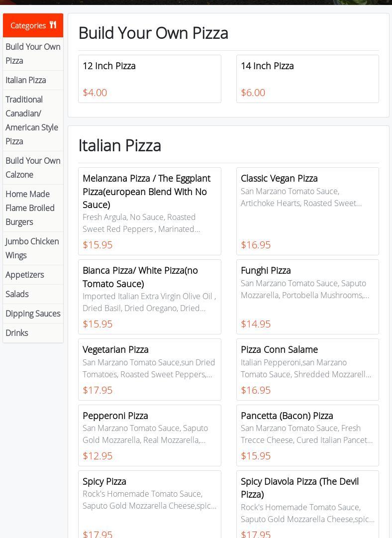Open the Italian Pizza category

point(26,80)
